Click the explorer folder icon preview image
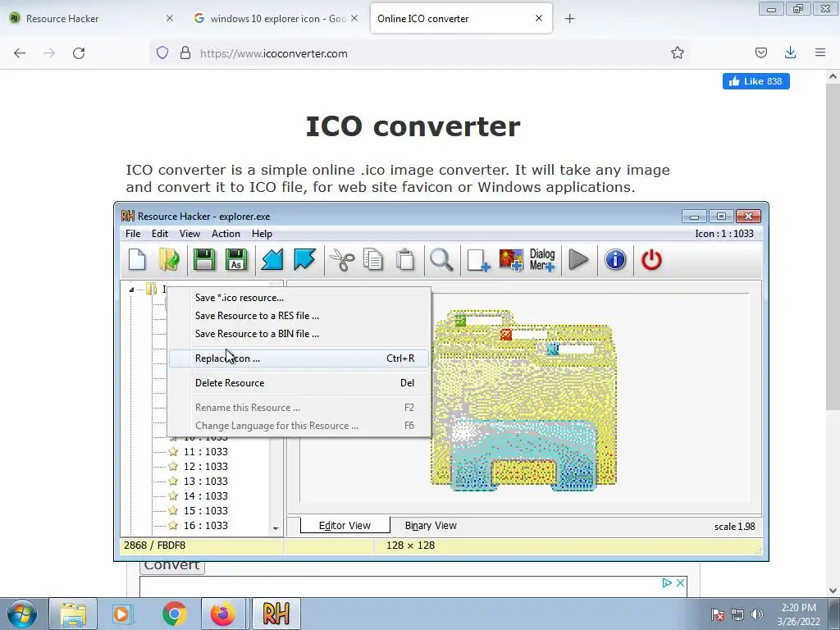840x630 pixels. pos(523,400)
